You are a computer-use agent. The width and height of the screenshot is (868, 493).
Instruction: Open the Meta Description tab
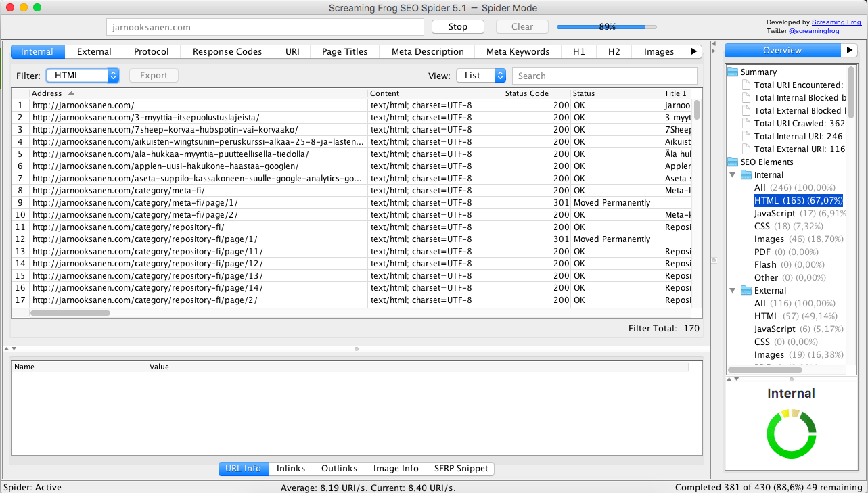428,51
